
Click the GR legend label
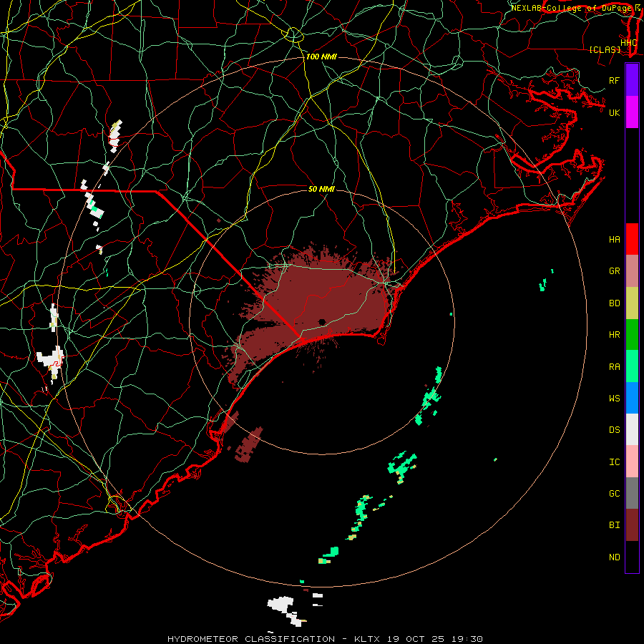(614, 271)
